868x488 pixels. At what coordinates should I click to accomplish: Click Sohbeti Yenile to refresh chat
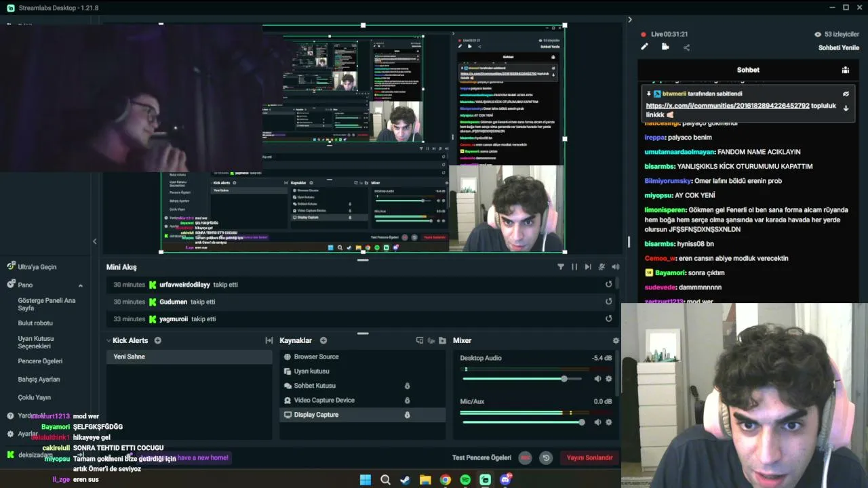(839, 47)
